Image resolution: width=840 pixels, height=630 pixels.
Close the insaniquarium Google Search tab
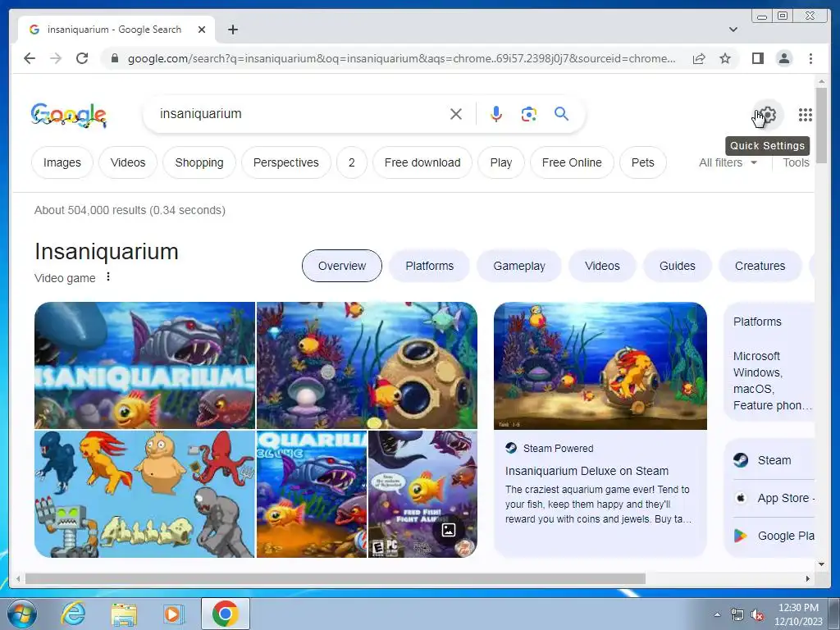pyautogui.click(x=202, y=30)
